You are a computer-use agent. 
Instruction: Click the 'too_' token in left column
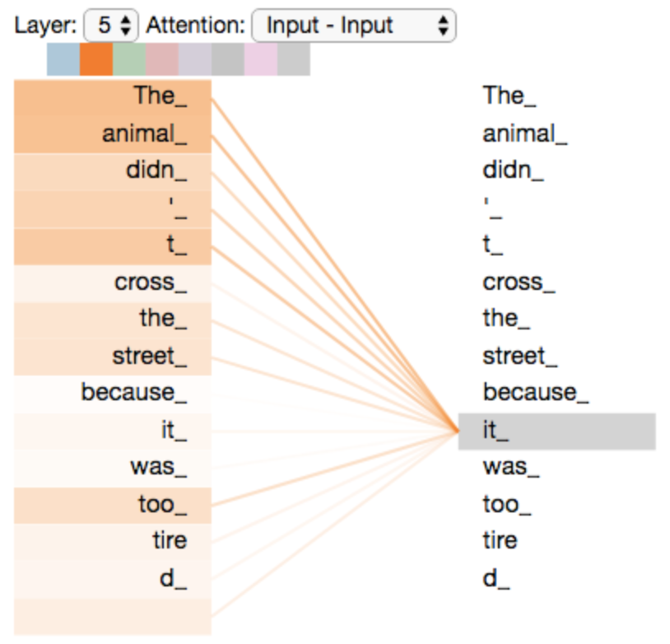pos(113,506)
